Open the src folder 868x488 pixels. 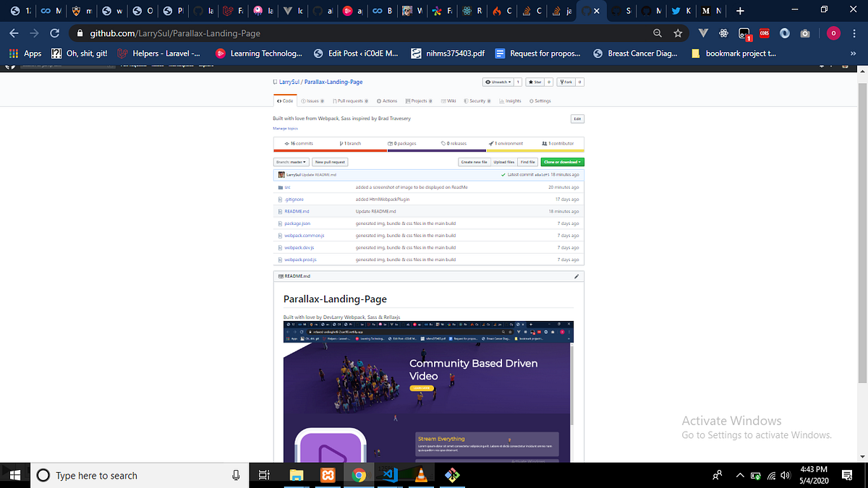287,187
